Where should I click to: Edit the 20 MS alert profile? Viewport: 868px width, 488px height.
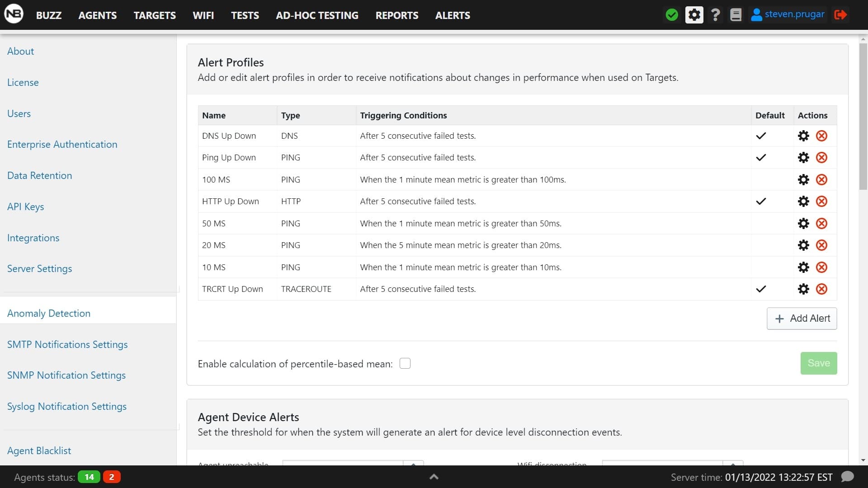click(803, 245)
